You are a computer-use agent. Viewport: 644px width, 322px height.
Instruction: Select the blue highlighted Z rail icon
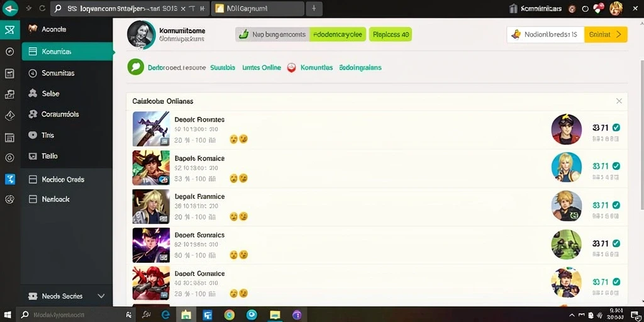click(10, 179)
